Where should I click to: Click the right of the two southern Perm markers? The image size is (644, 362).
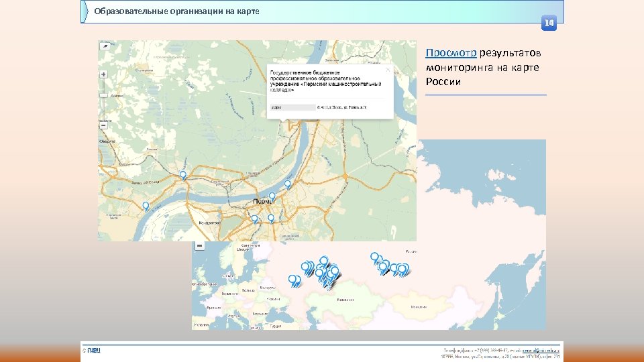pyautogui.click(x=271, y=219)
